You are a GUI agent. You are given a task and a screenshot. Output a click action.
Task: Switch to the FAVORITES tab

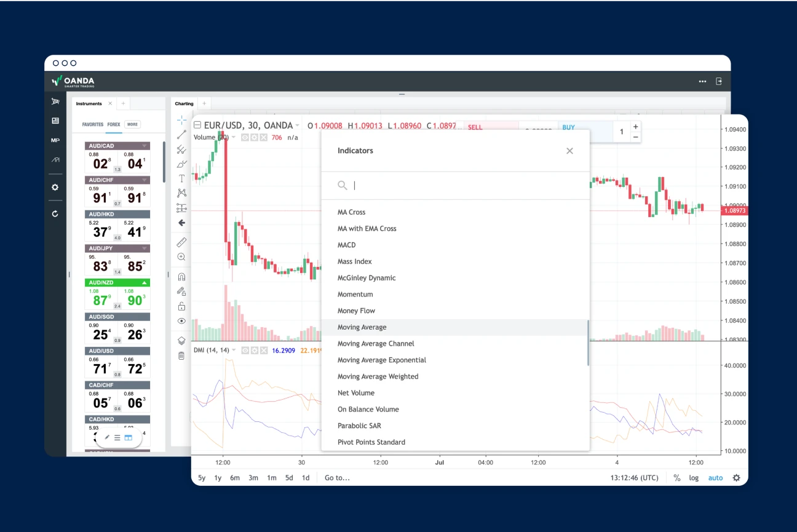click(x=92, y=124)
